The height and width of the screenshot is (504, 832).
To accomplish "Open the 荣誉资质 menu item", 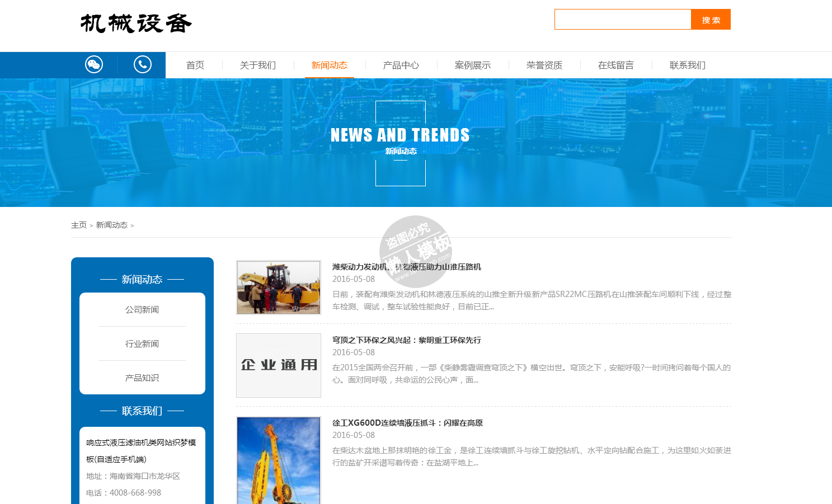I will click(544, 65).
